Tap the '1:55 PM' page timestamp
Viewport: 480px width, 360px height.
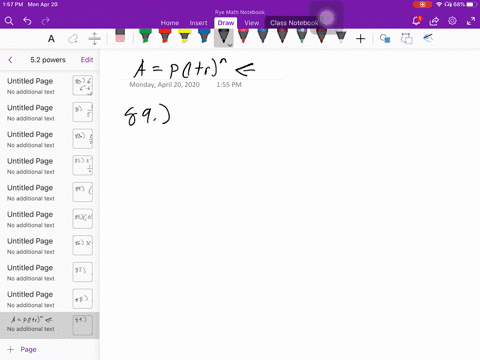[229, 85]
